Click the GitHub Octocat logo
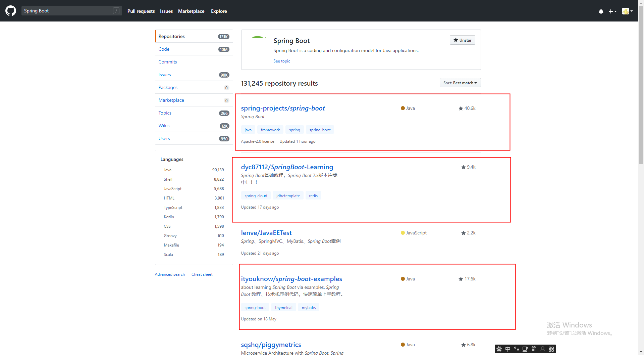 (x=11, y=11)
